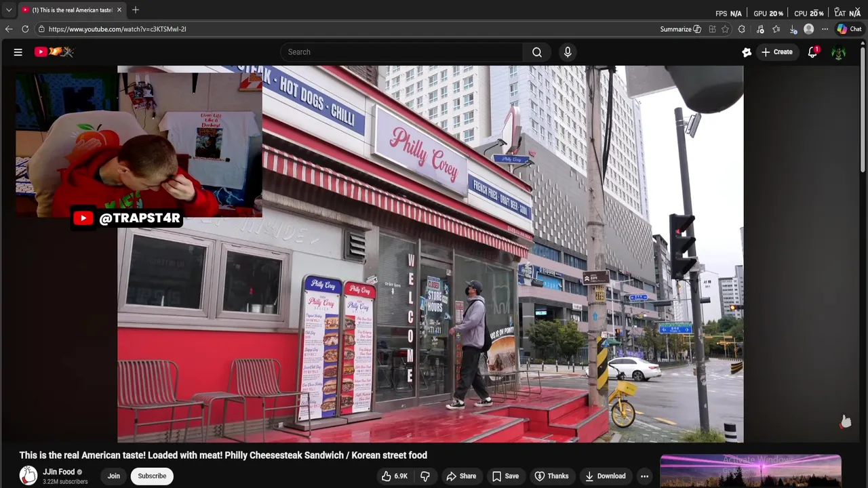This screenshot has height=488, width=868.
Task: Click the star badge icon beside Create
Action: (747, 52)
